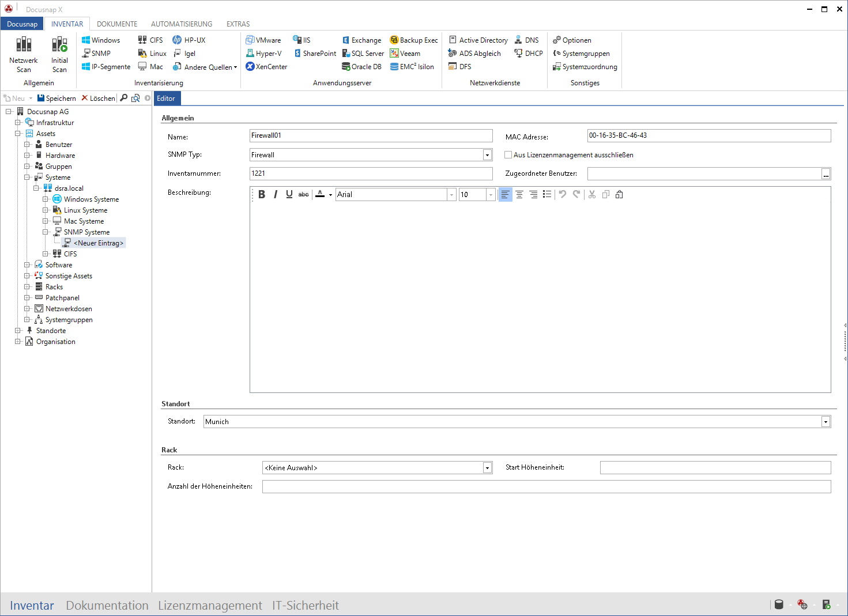The width and height of the screenshot is (848, 616).
Task: Toggle underline in description editor
Action: (x=289, y=195)
